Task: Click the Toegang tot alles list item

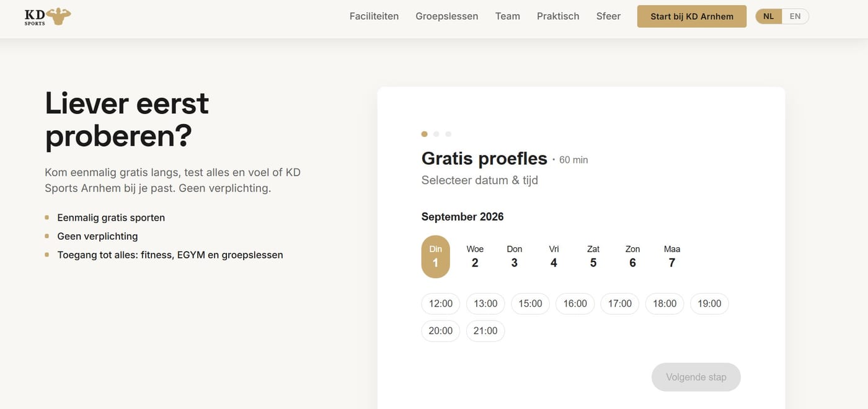Action: 170,255
